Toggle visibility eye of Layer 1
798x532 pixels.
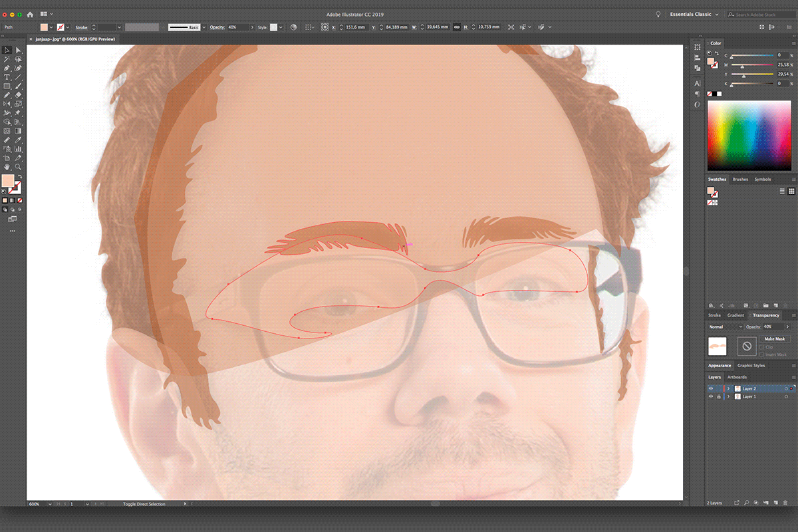711,396
